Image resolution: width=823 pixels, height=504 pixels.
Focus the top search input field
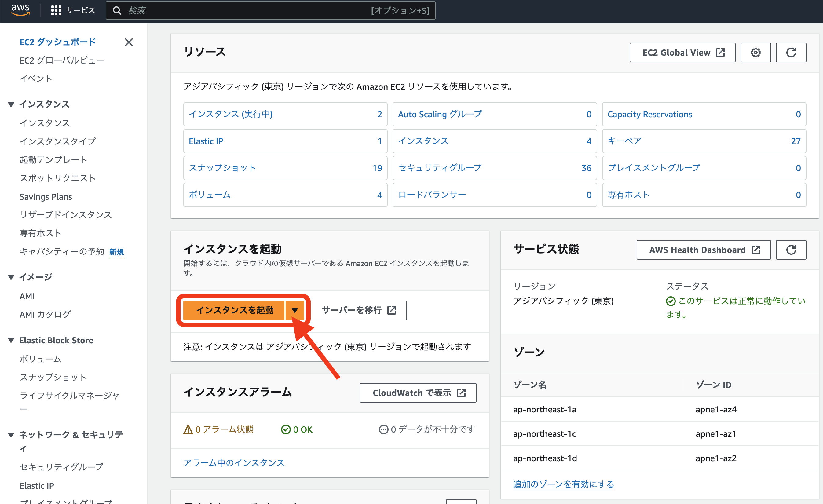[x=247, y=10]
